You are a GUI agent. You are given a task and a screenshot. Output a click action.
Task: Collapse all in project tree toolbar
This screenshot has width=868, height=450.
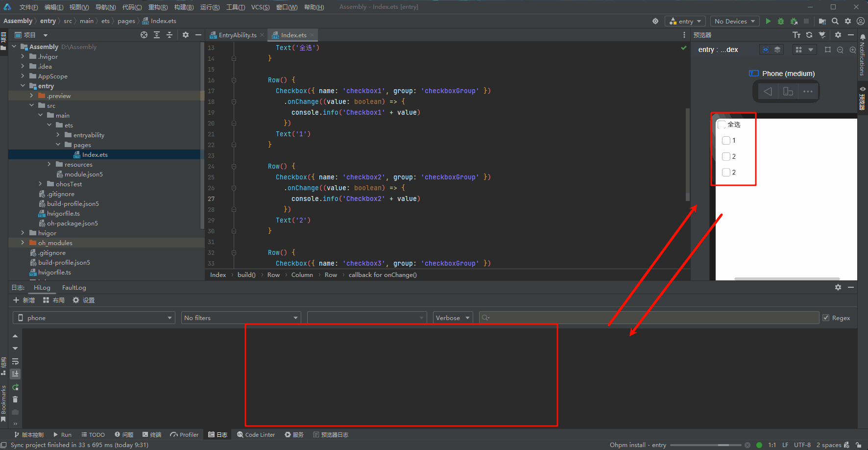[x=169, y=35]
